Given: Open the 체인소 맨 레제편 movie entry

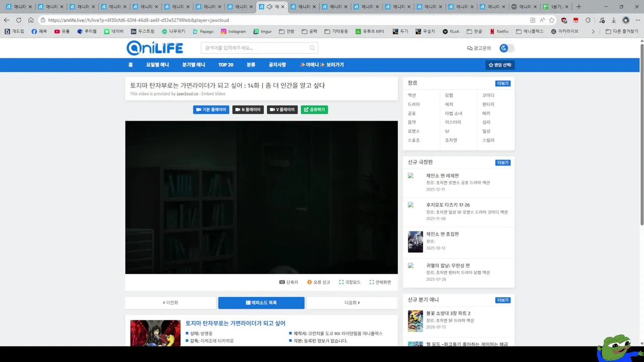Looking at the screenshot, I should pos(443,175).
